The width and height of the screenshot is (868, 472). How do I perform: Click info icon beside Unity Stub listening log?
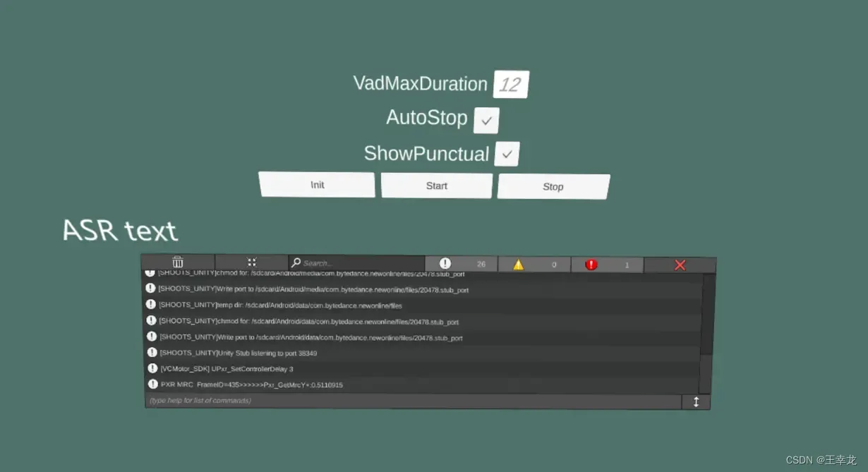coord(152,352)
